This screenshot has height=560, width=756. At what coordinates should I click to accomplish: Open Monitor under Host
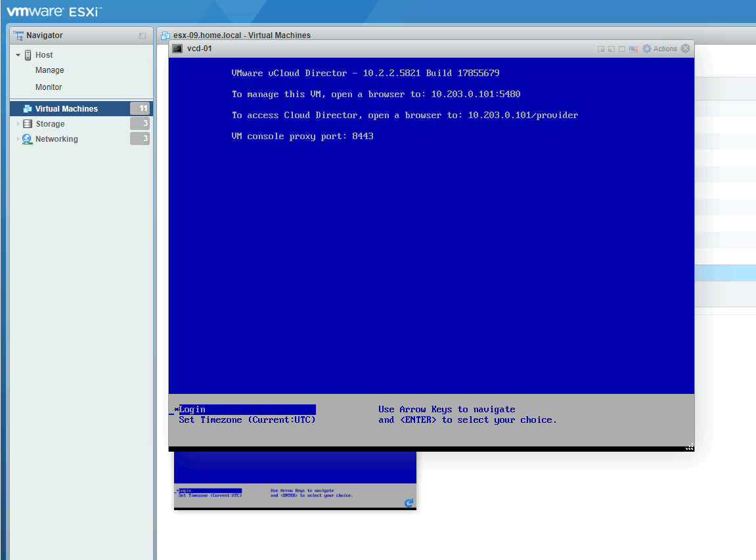click(49, 87)
